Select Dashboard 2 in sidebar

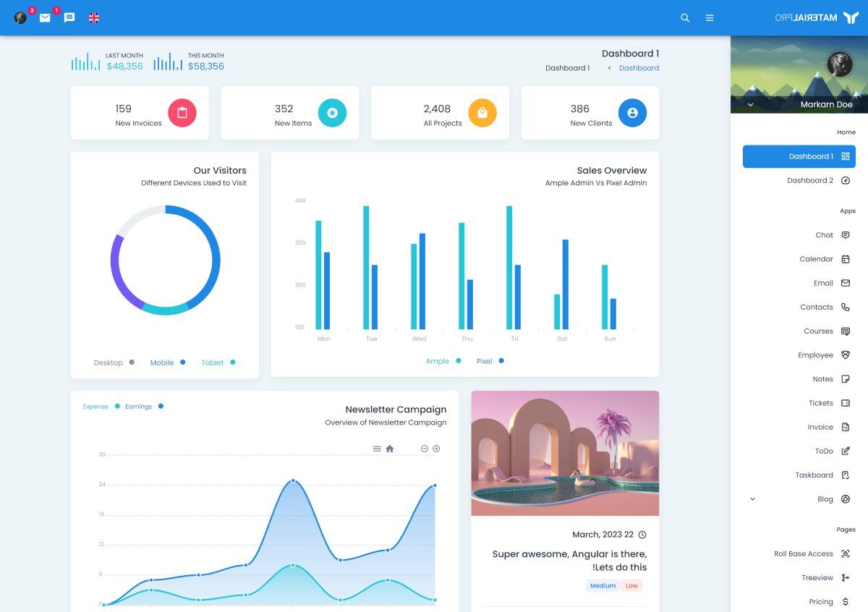pyautogui.click(x=810, y=180)
